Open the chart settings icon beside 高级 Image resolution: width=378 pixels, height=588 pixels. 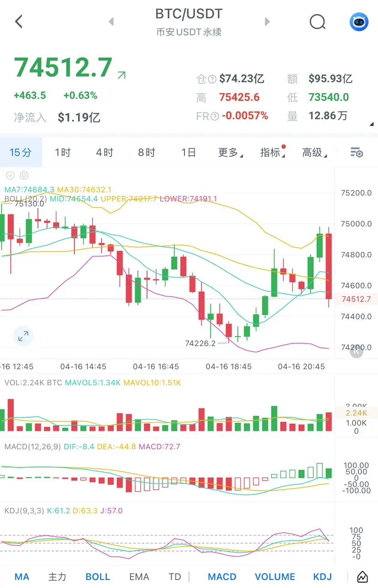pos(357,152)
